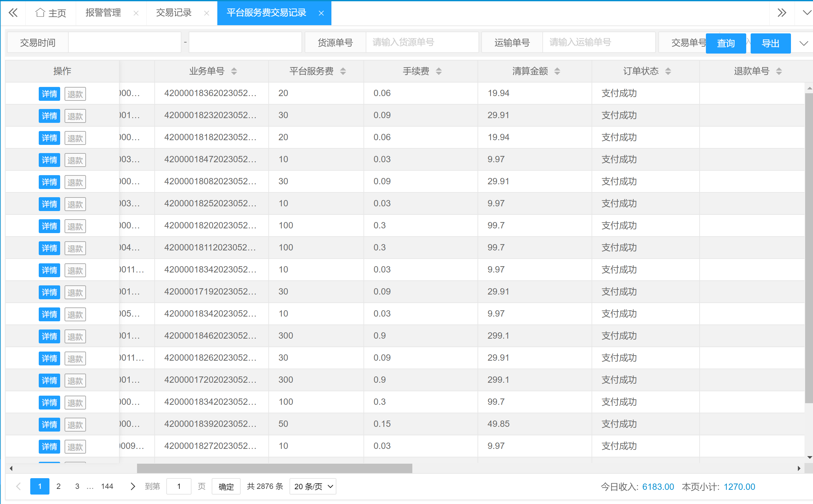Image resolution: width=813 pixels, height=504 pixels.
Task: Click the double-right arrow tab scroll icon
Action: (782, 13)
